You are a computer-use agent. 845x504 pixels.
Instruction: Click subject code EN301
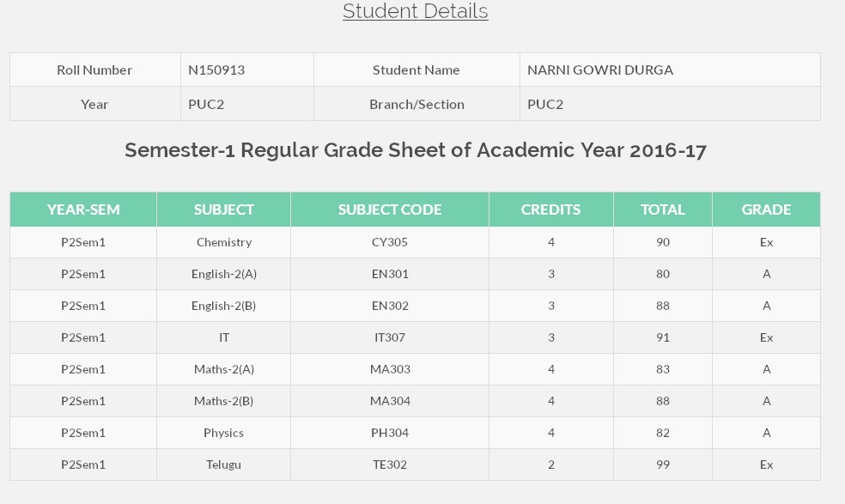coord(390,275)
